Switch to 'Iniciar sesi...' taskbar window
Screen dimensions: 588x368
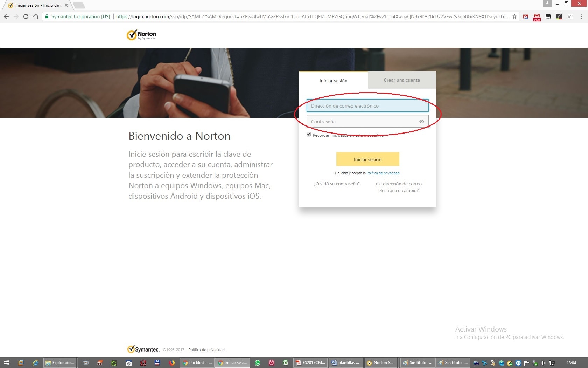click(x=232, y=363)
